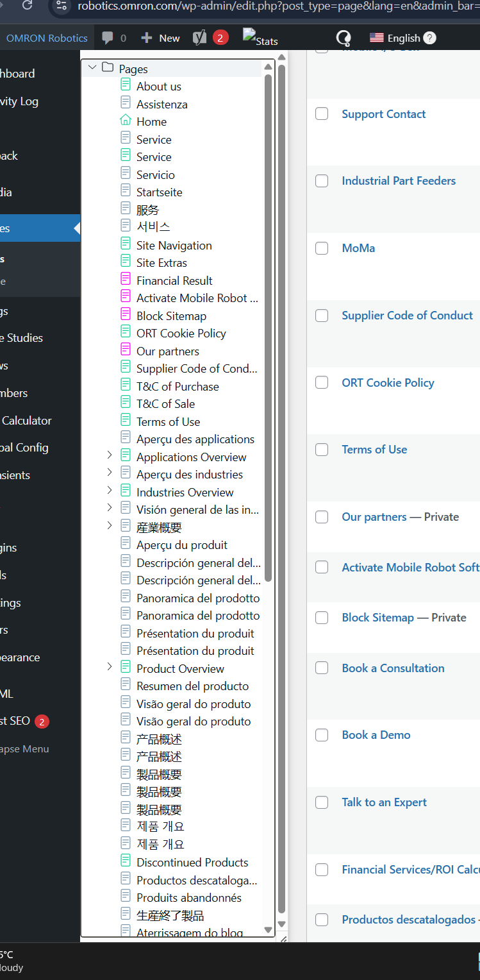Open the comments bubble icon in admin bar
This screenshot has width=480, height=980.
pyautogui.click(x=108, y=38)
